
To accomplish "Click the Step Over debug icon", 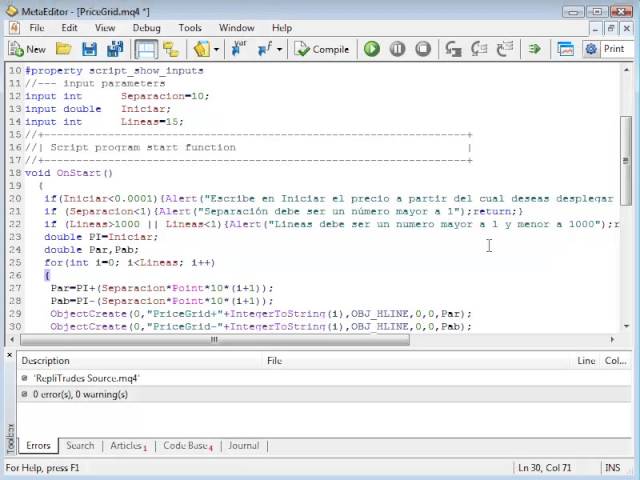I will click(x=479, y=49).
